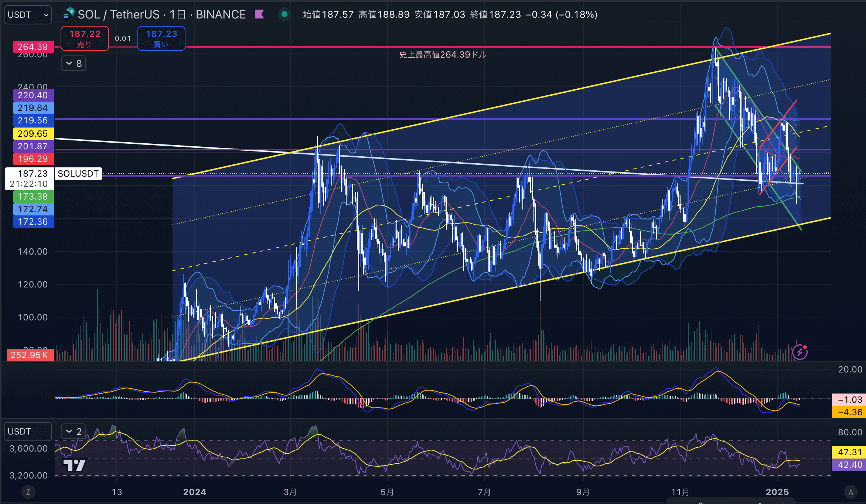Click the 2024 label on time axis
The height and width of the screenshot is (504, 866).
coord(195,492)
